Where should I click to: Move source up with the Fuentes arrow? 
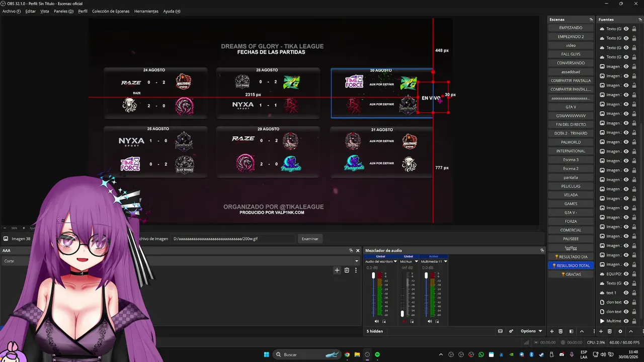(x=631, y=331)
